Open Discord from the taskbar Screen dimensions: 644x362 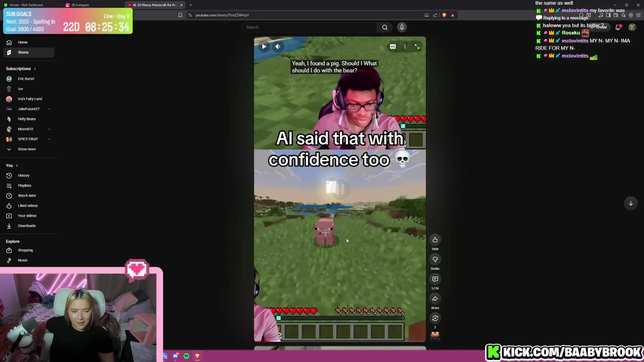pyautogui.click(x=175, y=356)
